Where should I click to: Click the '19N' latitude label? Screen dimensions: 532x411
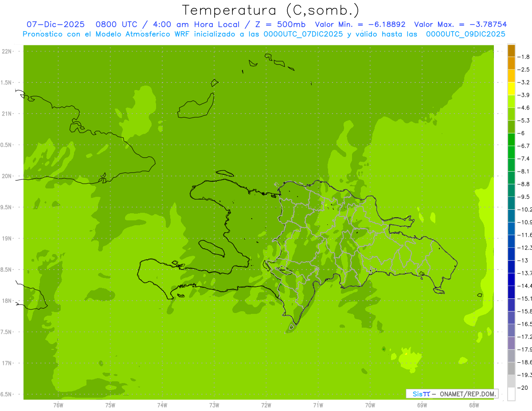coord(7,239)
